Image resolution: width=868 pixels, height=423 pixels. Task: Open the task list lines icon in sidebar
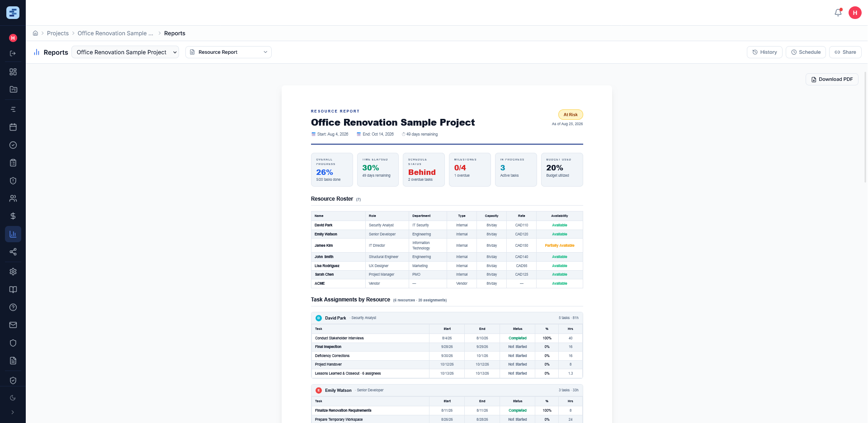click(13, 109)
